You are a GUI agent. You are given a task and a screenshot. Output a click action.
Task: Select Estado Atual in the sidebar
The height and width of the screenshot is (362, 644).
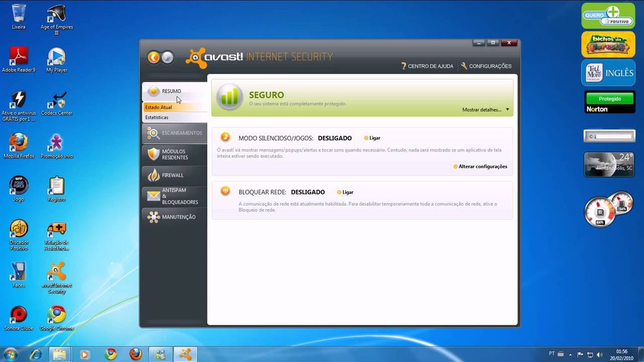coord(175,107)
